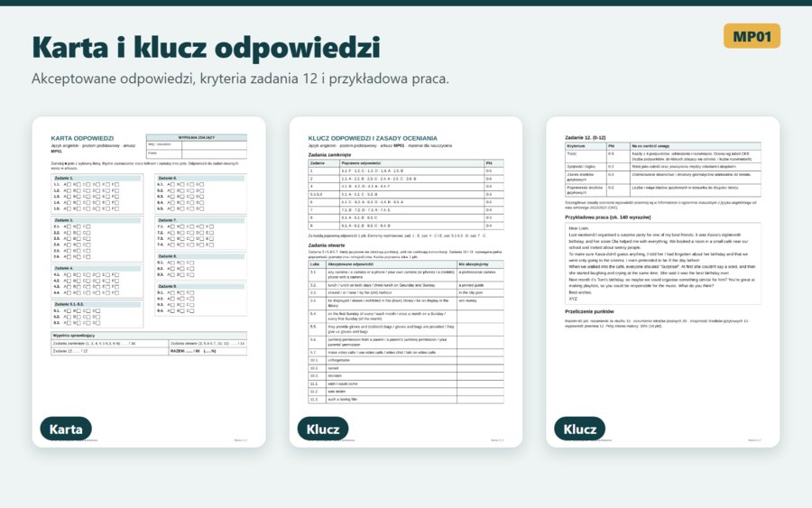This screenshot has width=812, height=508.
Task: Open the Zadanie 12 criteria page thumbnail
Action: click(x=663, y=282)
